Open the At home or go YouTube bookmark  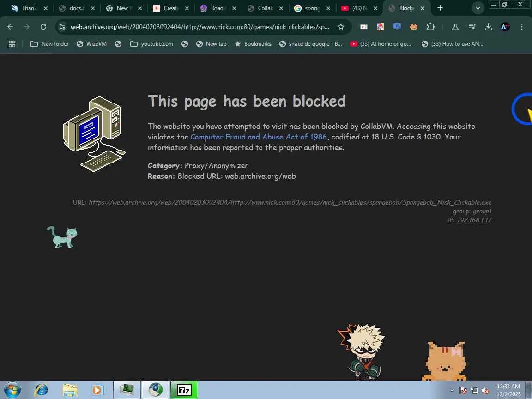[381, 44]
